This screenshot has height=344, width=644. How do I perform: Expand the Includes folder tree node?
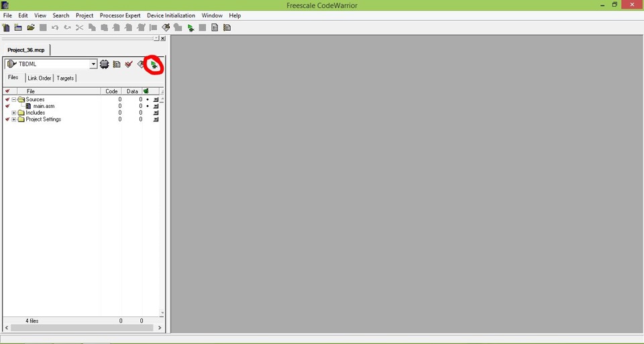(x=14, y=113)
